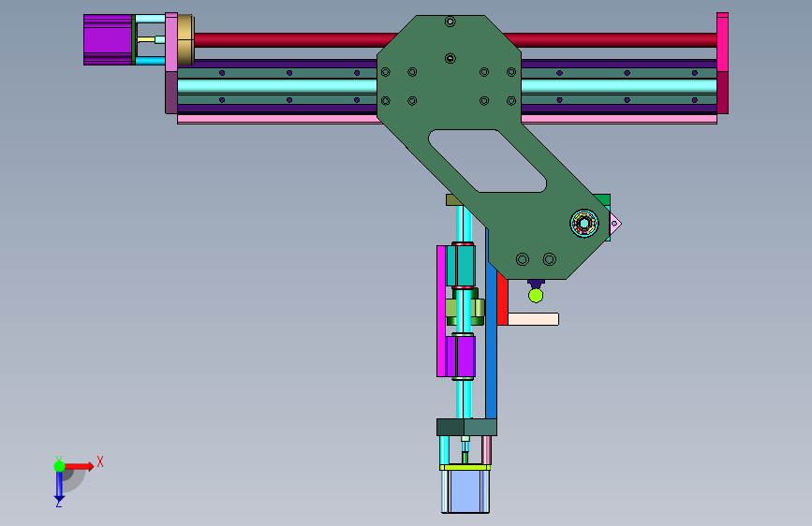Select the purple slider block on the vertical shaft
Image resolution: width=812 pixels, height=526 pixels.
(461, 357)
